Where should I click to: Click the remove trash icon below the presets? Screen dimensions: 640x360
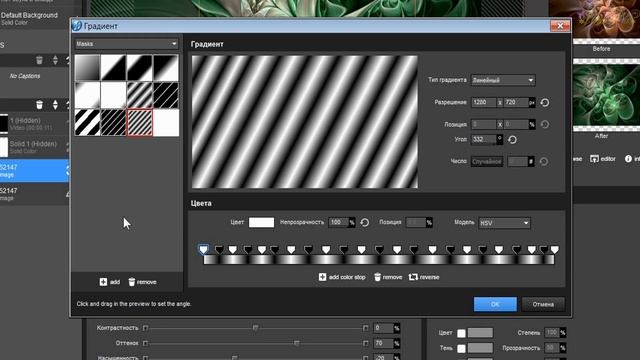click(132, 282)
